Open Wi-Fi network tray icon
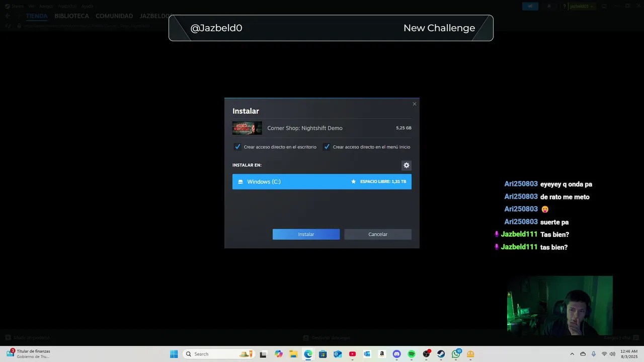The image size is (644, 362). click(604, 354)
